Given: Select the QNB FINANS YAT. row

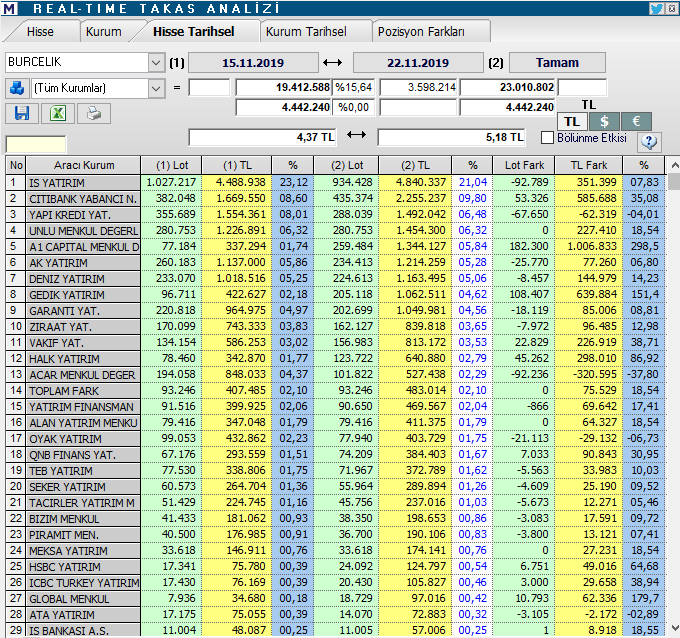Looking at the screenshot, I should click(x=334, y=455).
